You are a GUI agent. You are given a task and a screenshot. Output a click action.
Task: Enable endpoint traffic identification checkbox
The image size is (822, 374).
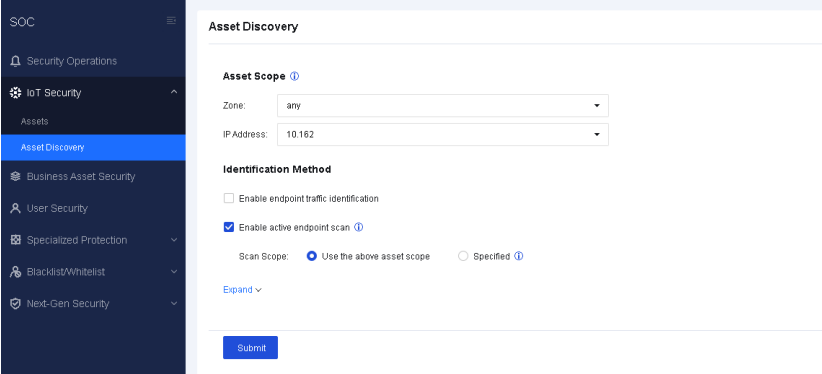tap(229, 198)
